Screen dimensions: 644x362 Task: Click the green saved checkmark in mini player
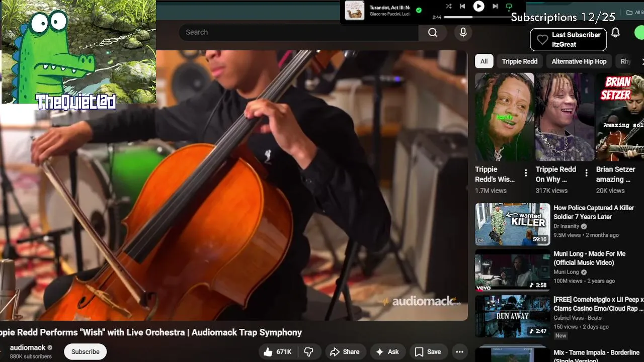click(419, 10)
